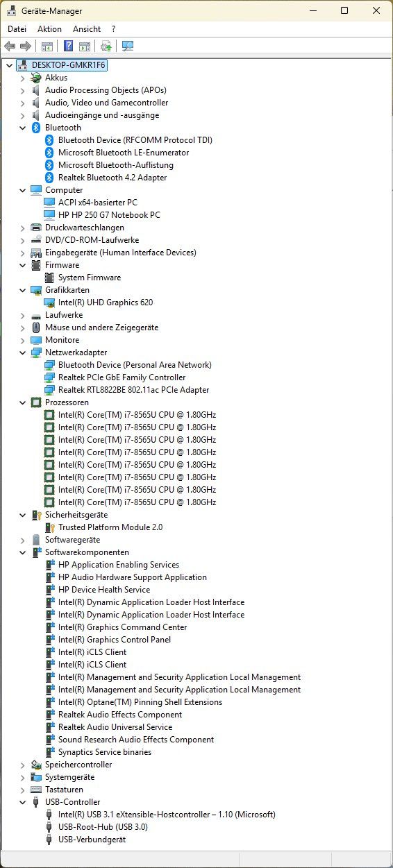Click the USB-Verbundgerät plug icon
The image size is (393, 868).
pos(49,840)
